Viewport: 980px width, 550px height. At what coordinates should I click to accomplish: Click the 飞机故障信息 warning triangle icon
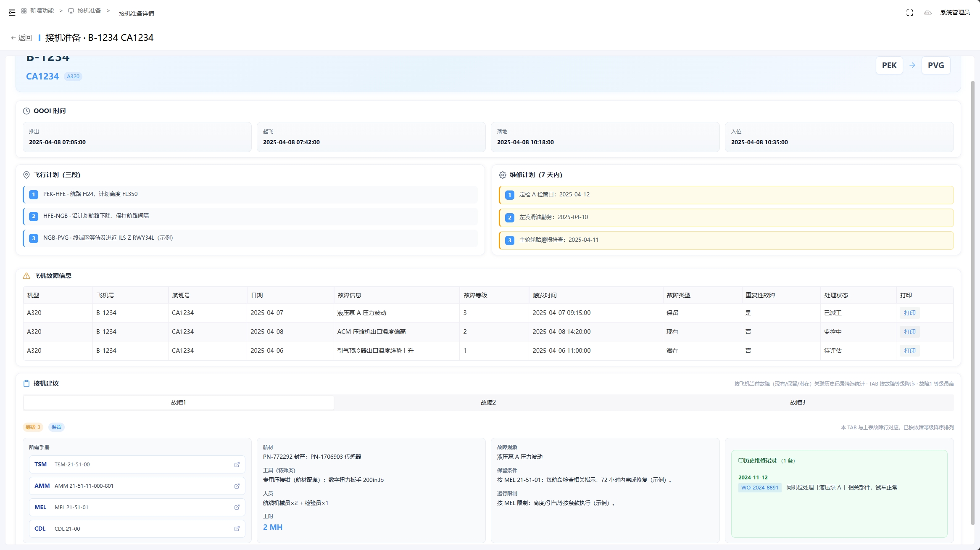pyautogui.click(x=26, y=276)
